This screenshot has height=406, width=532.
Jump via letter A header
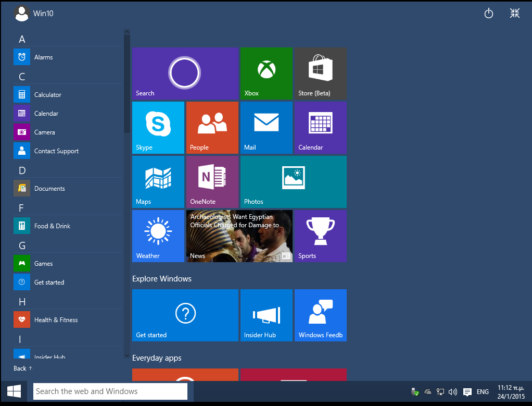tap(22, 39)
